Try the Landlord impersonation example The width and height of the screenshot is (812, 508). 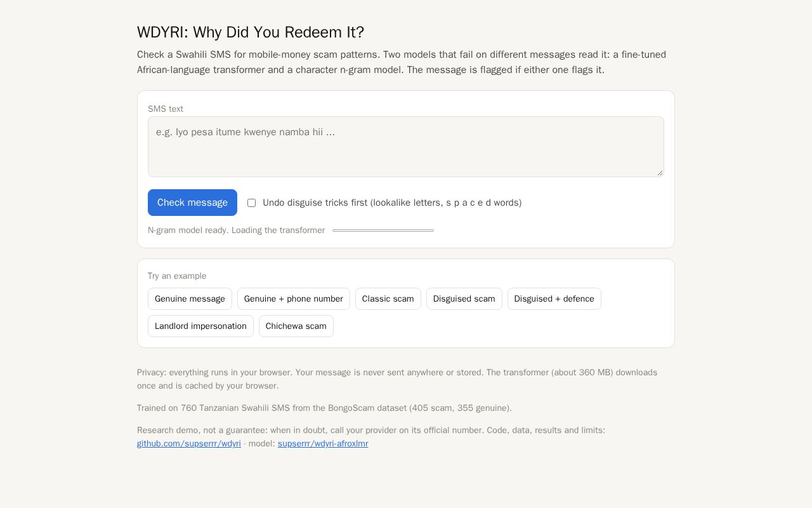point(200,326)
